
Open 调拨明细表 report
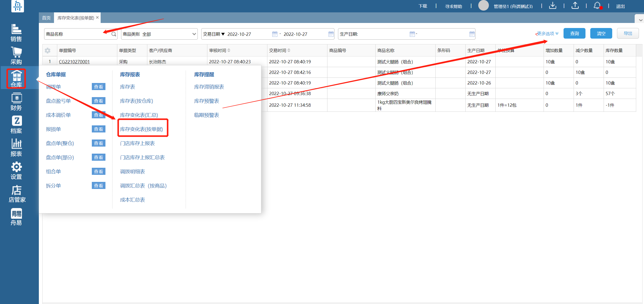point(132,172)
